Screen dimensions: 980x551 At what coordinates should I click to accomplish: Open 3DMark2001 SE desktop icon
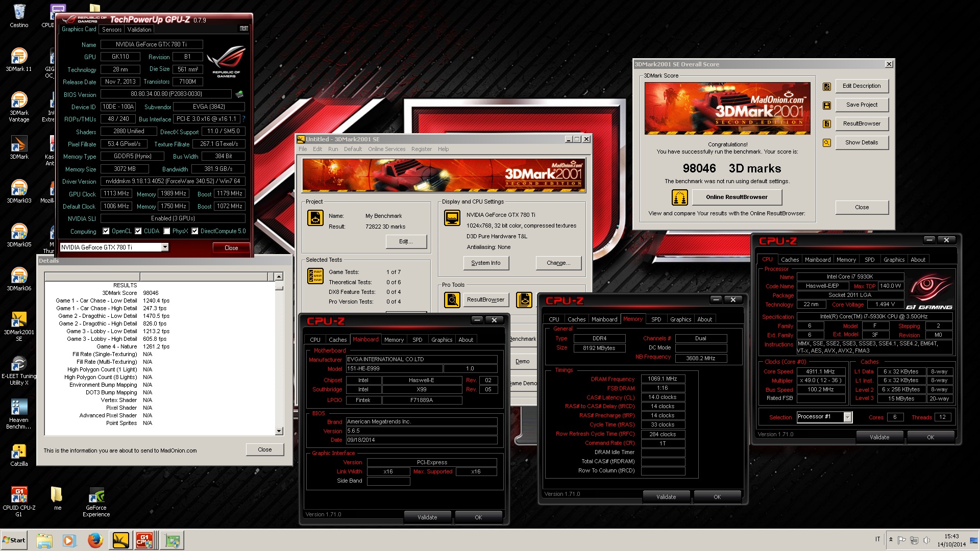pyautogui.click(x=19, y=325)
